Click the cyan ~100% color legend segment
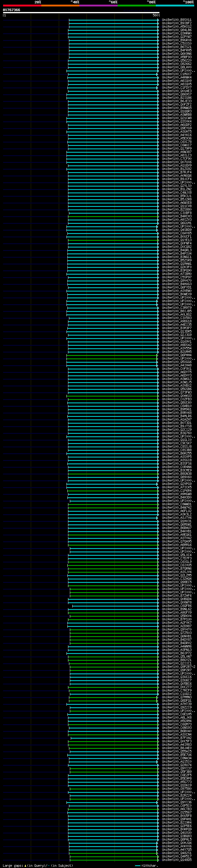197x868 pixels. point(175,6)
